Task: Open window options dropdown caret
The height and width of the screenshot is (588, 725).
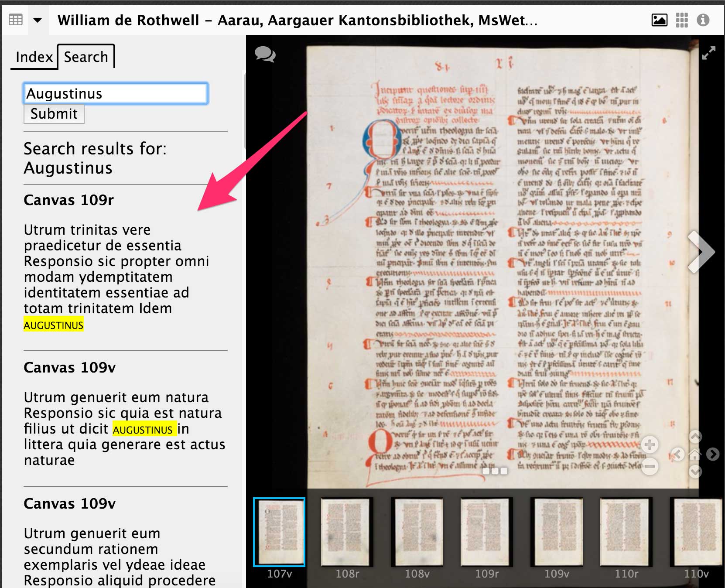Action: (x=38, y=20)
